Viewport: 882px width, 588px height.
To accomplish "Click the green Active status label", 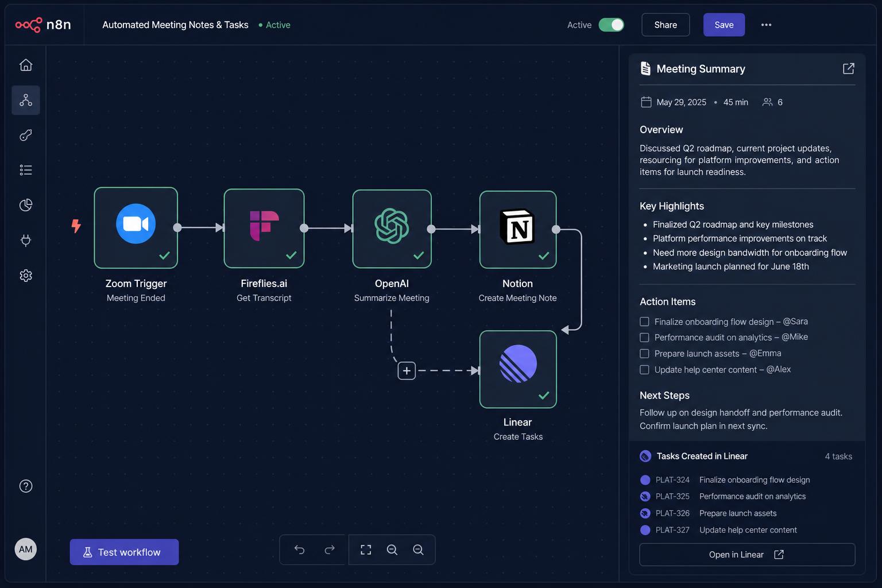I will pyautogui.click(x=274, y=25).
